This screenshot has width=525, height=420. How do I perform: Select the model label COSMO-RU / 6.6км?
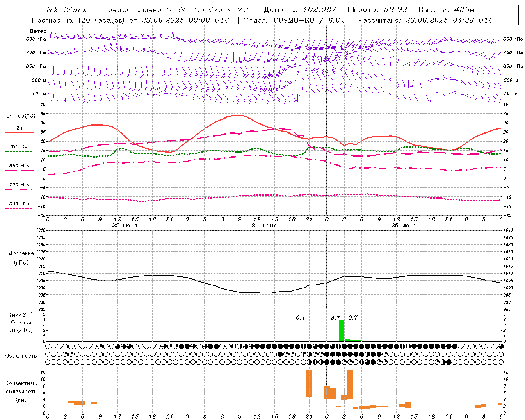pos(310,20)
